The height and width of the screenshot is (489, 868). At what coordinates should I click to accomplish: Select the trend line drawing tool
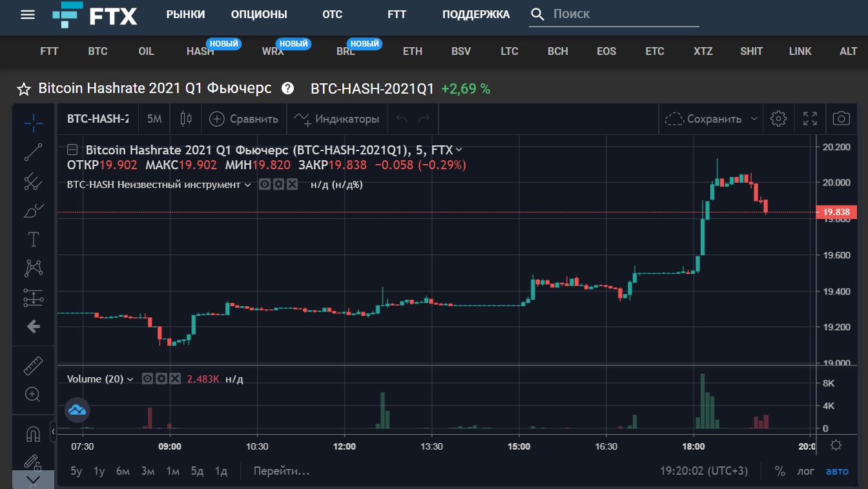click(x=34, y=152)
